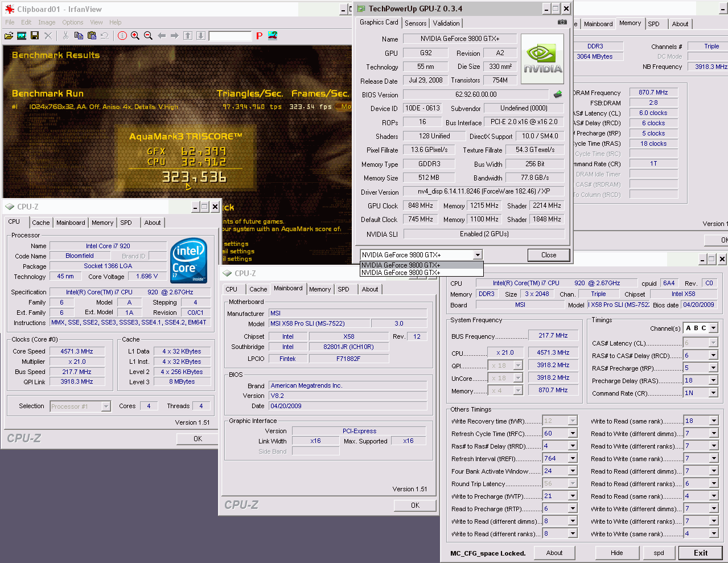Open the IrfanView Image menu
The height and width of the screenshot is (563, 728).
tap(47, 22)
